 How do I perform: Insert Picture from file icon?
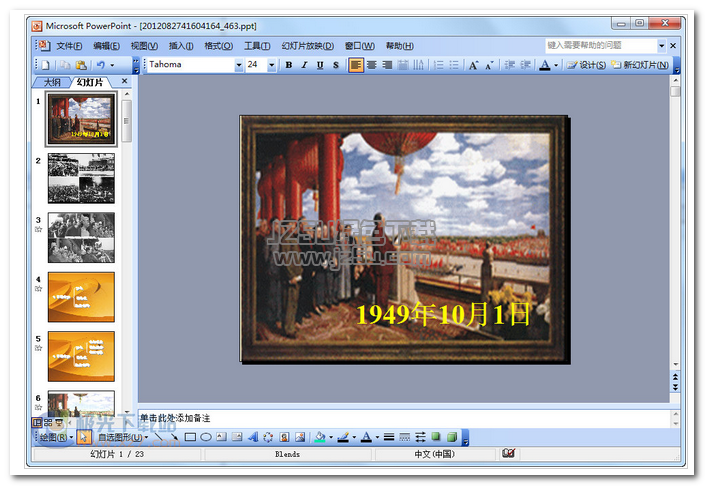point(300,437)
